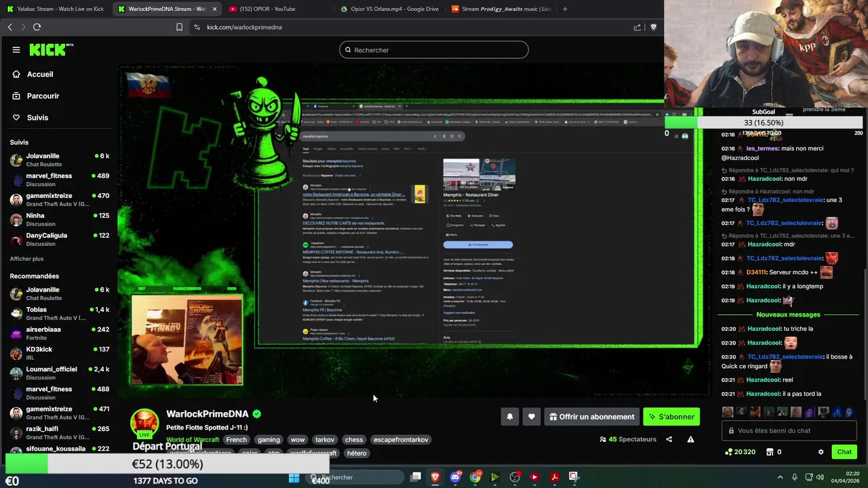Screen dimensions: 868x488
Task: Click the browser share icon
Action: pyautogui.click(x=637, y=27)
